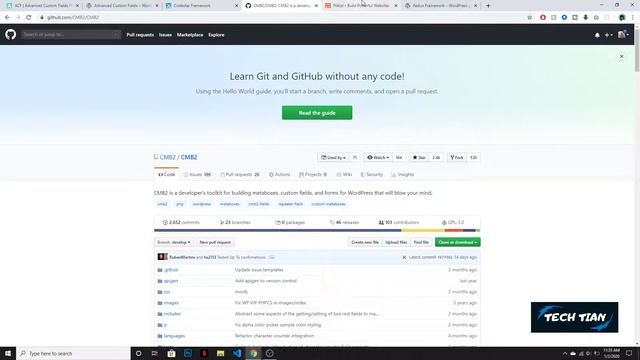Expand the 'Used by' dropdown
640x360 pixels.
(x=333, y=158)
